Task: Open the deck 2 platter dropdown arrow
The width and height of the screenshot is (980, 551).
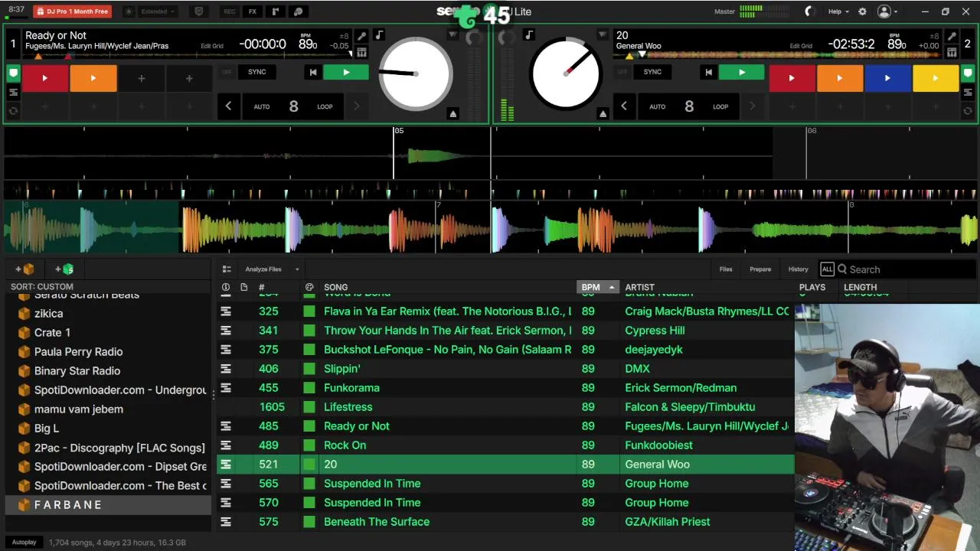Action: click(603, 35)
